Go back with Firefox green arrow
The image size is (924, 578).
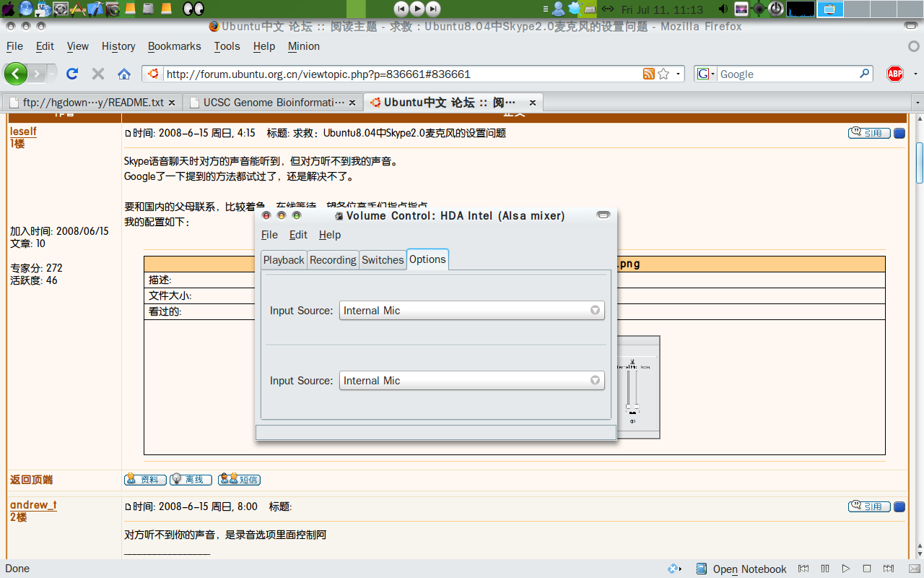click(x=16, y=74)
